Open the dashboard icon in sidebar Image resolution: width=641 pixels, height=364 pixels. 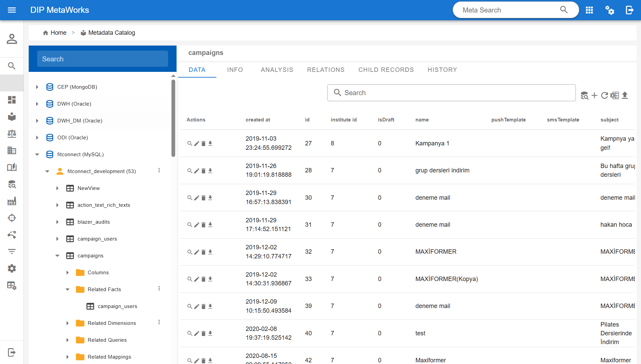point(12,100)
